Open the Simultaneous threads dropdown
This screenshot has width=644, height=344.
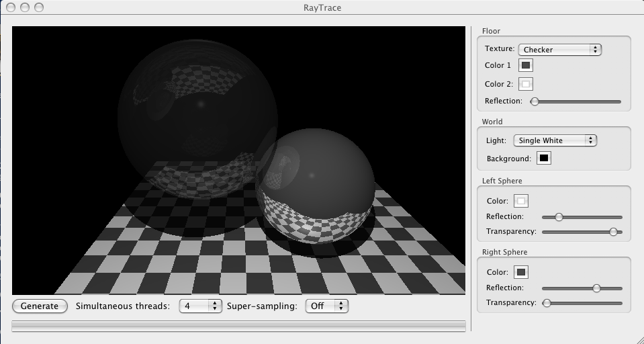click(x=200, y=306)
